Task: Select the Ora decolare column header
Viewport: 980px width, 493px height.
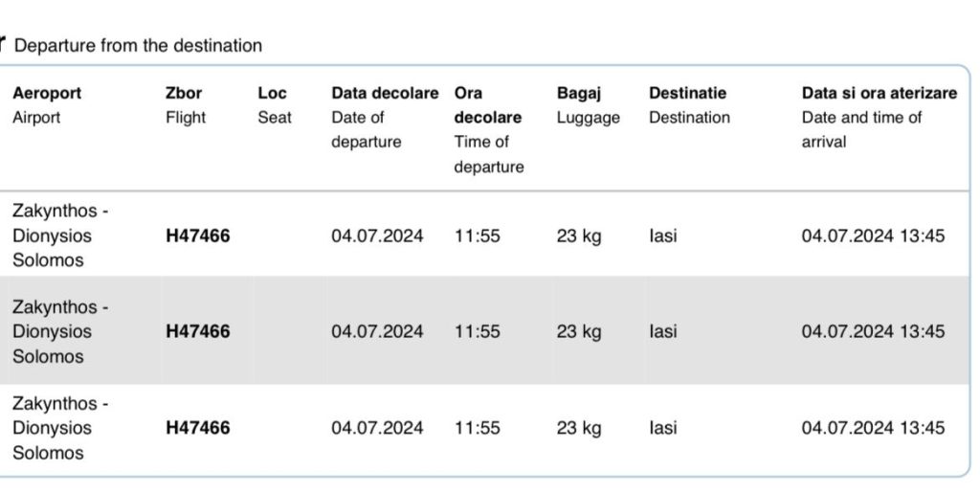Action: [489, 129]
